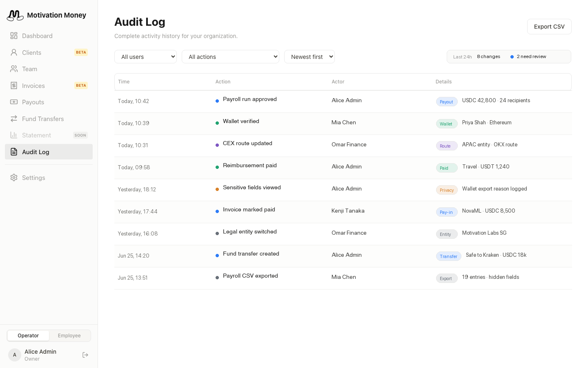
Task: Go to Fund Transfers
Action: [49, 119]
